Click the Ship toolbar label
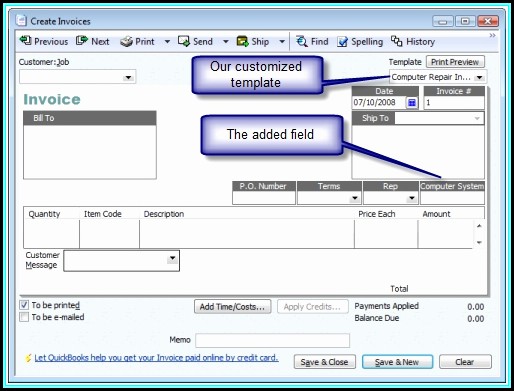Viewport: 514px width, 391px height. (x=260, y=42)
